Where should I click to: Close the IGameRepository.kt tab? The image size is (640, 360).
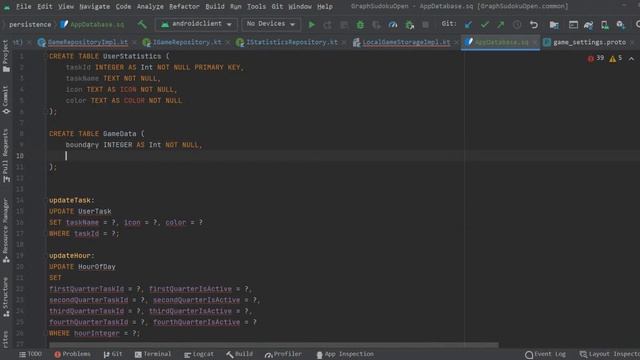pos(227,42)
